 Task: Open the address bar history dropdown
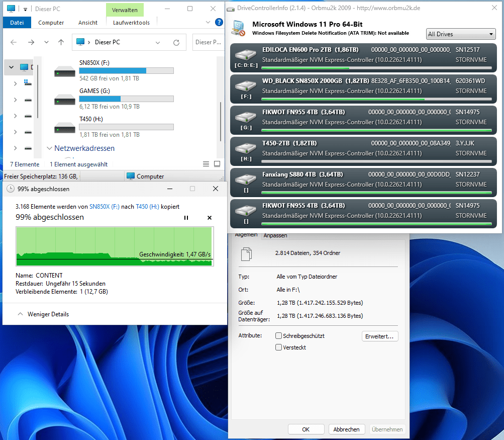[158, 42]
